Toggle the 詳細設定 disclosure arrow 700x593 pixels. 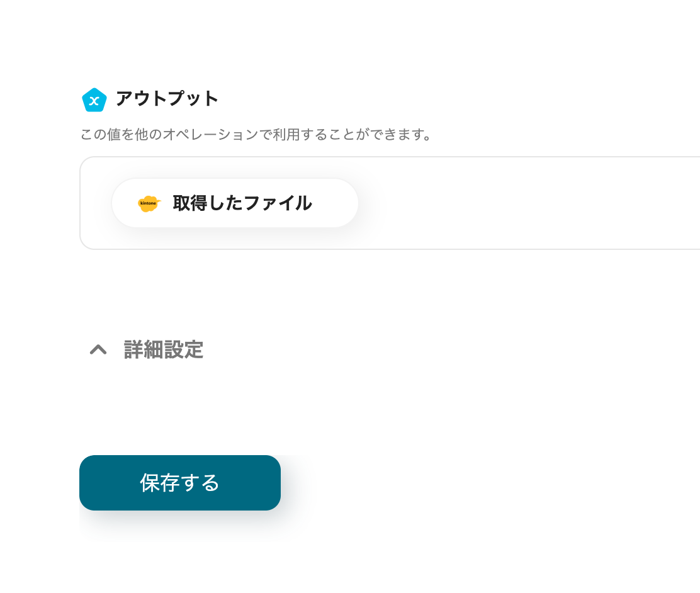click(x=98, y=350)
